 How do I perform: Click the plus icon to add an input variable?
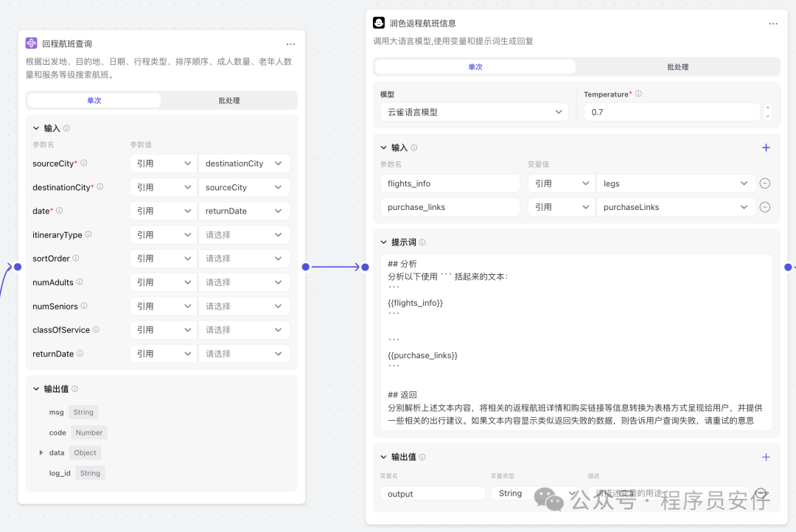coord(766,147)
